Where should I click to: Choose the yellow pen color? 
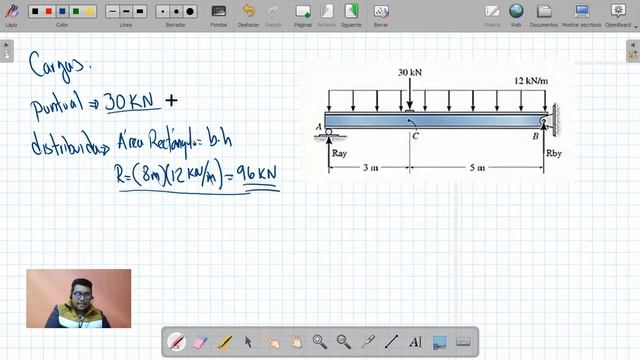tap(89, 11)
